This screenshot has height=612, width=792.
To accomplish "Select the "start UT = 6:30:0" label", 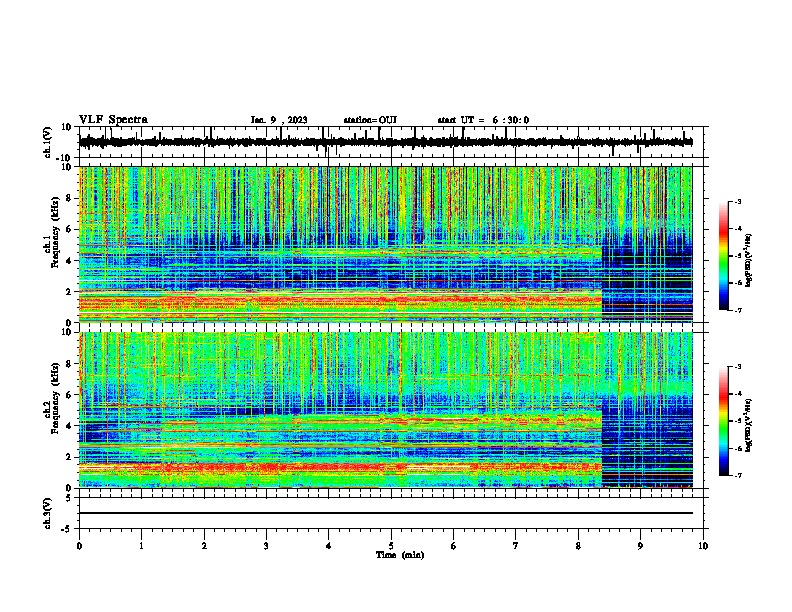I will [x=483, y=120].
